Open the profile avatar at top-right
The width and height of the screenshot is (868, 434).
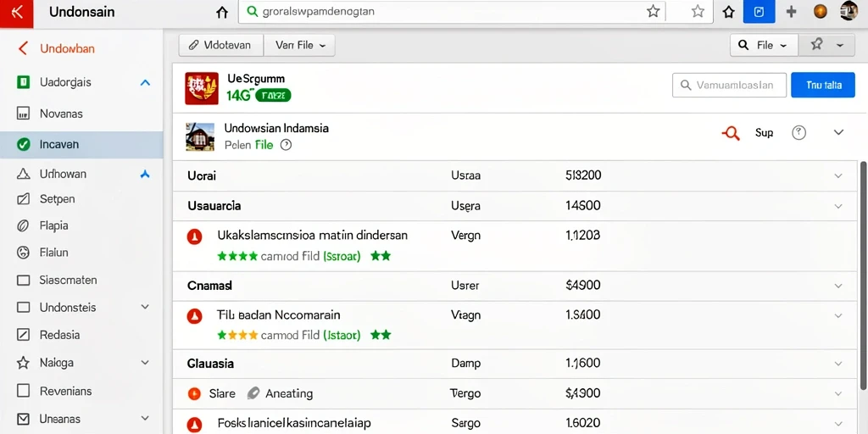point(849,11)
